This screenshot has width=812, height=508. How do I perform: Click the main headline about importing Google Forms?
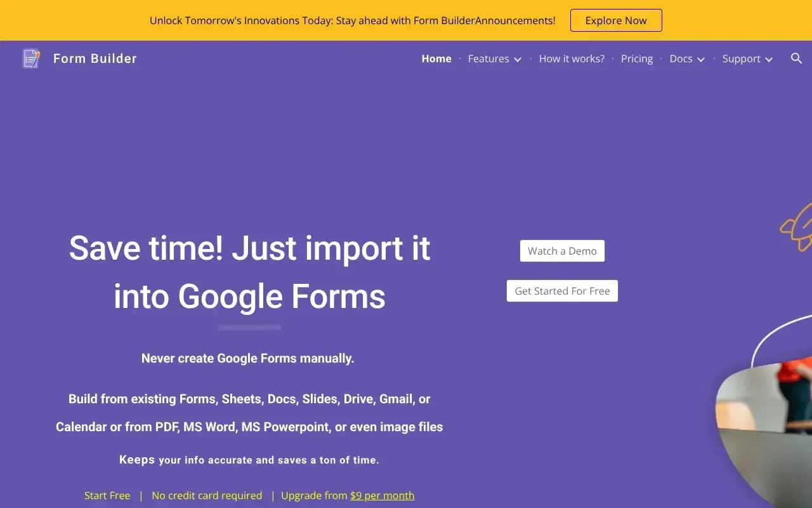(x=249, y=272)
